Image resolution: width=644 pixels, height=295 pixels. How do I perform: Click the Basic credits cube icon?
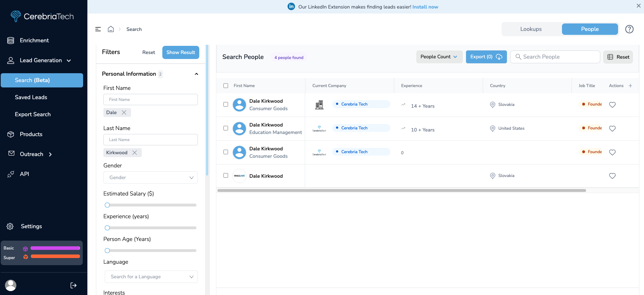[x=25, y=249]
